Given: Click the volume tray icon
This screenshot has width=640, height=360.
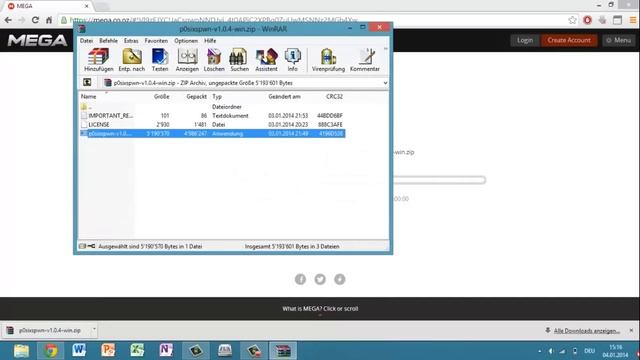Looking at the screenshot, I should coord(551,351).
